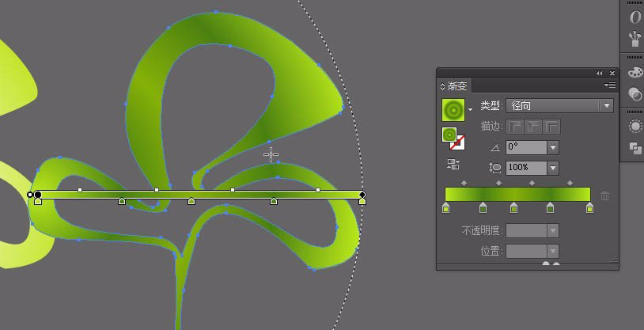Select leftmost color stop in Gradient panel

(445, 208)
